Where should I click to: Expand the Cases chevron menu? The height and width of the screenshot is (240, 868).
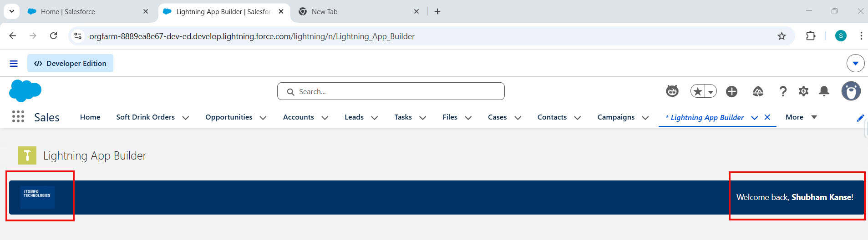tap(518, 118)
